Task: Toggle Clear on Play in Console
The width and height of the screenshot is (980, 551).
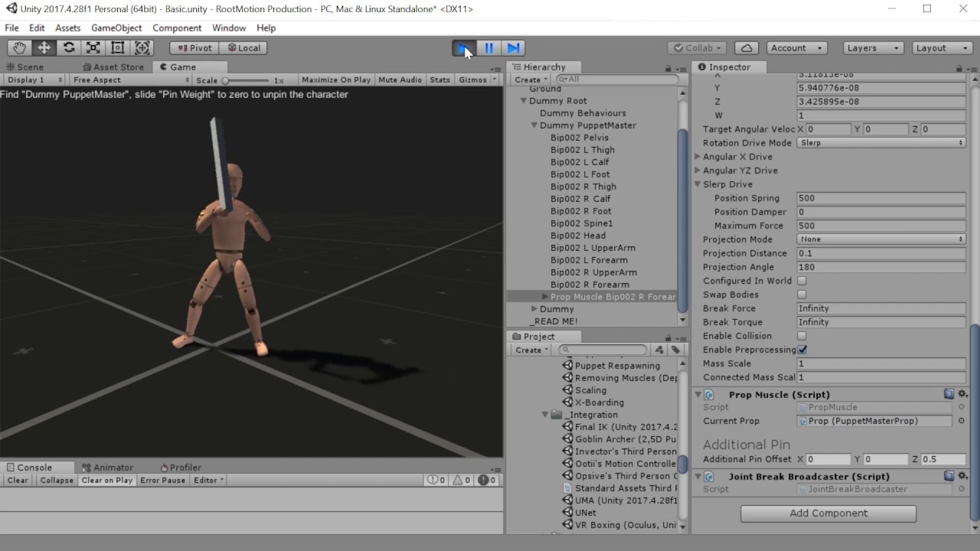Action: pos(107,481)
